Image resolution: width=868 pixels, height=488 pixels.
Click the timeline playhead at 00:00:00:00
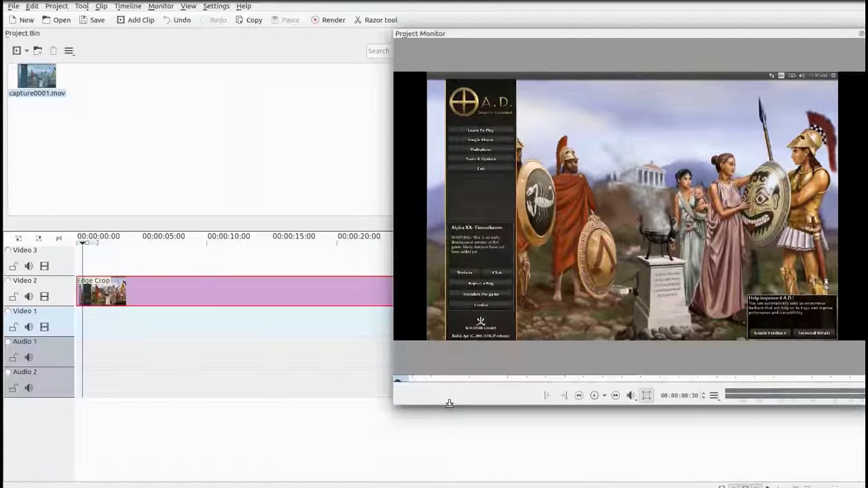(x=82, y=243)
